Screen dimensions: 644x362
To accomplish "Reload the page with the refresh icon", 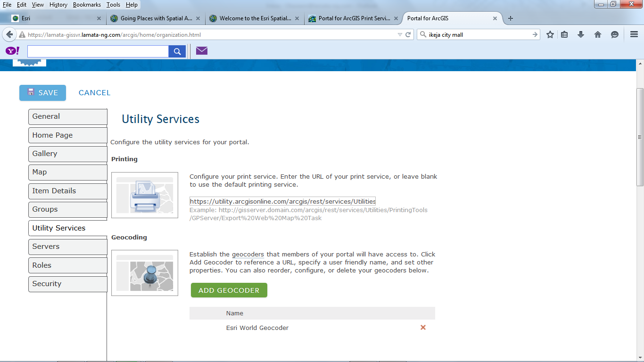I will [408, 34].
